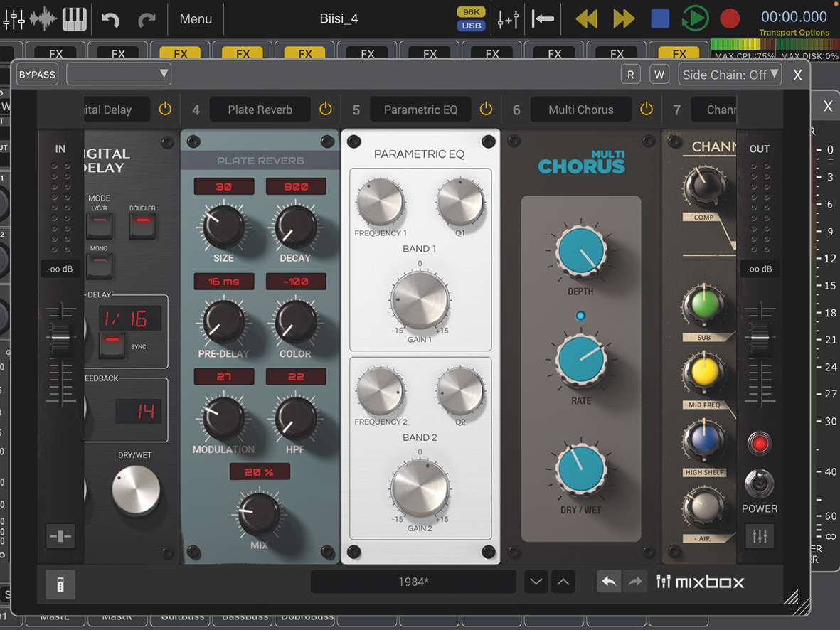Click the W automation write button
Screen dimensions: 840x630
[x=659, y=75]
